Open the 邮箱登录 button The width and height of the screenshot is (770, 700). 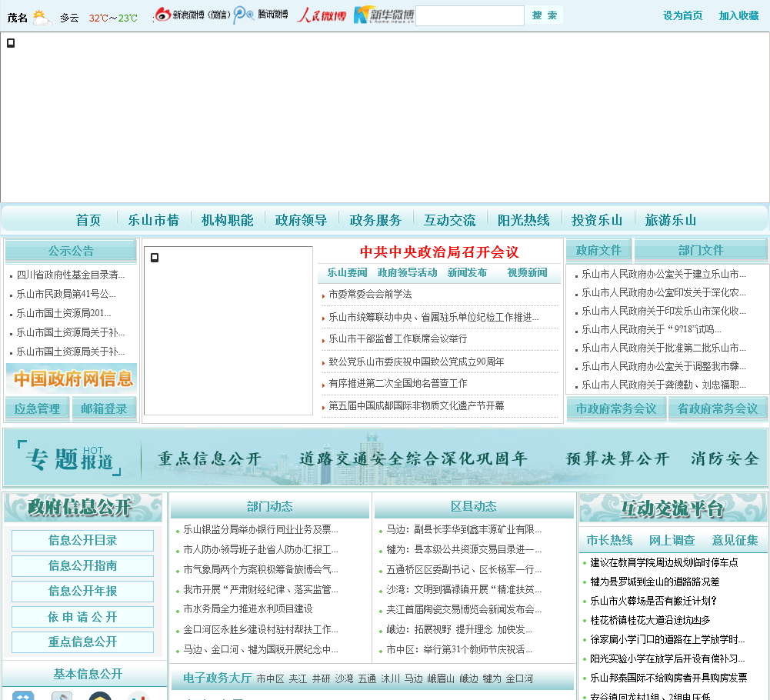click(x=104, y=408)
